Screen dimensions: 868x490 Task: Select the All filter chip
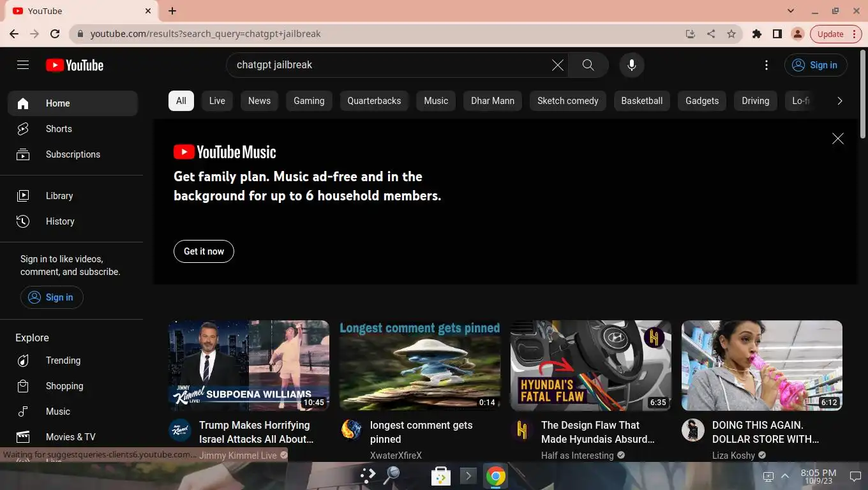point(181,101)
